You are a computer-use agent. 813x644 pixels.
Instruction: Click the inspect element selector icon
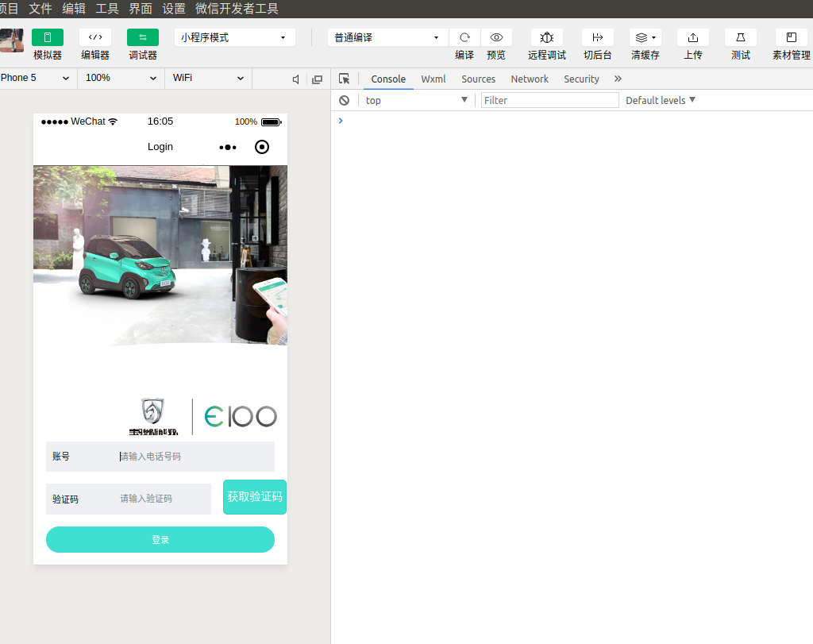[344, 79]
